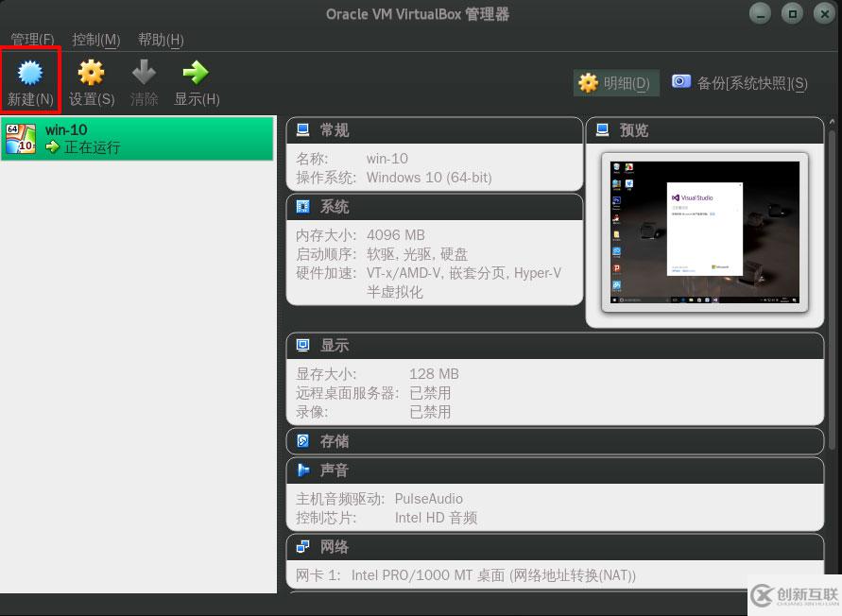This screenshot has width=842, height=616.
Task: Click the 声音 (Audio) section header
Action: 556,471
